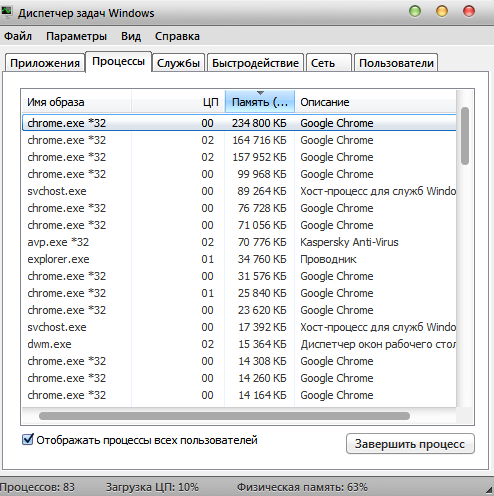Screen dimensions: 494x496
Task: Select svchost.exe row using 89 264 КБ
Action: pos(239,191)
